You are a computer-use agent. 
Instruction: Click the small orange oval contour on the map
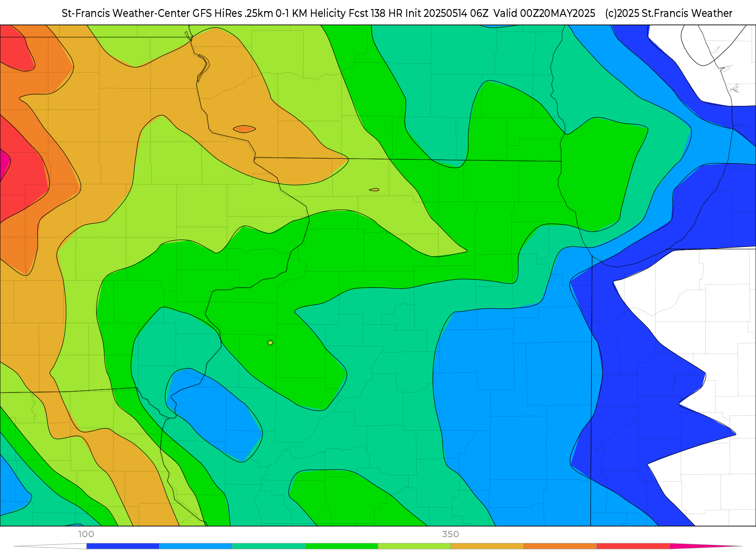click(x=244, y=129)
